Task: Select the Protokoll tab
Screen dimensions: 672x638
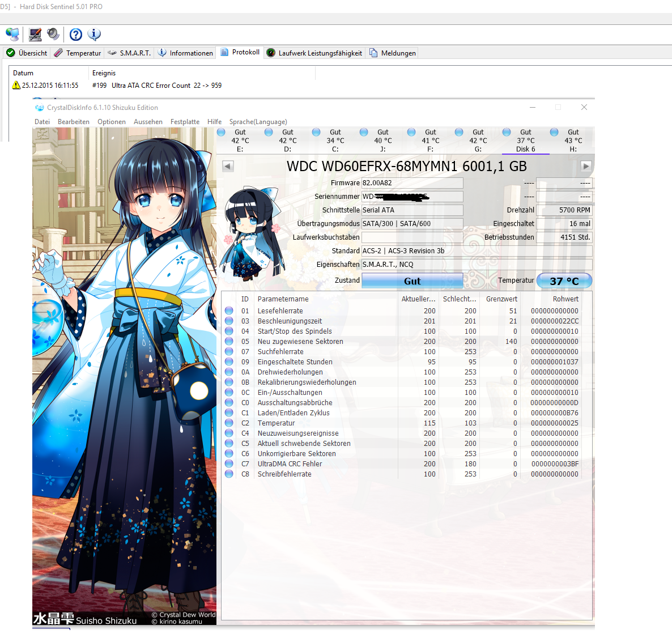Action: coord(240,52)
